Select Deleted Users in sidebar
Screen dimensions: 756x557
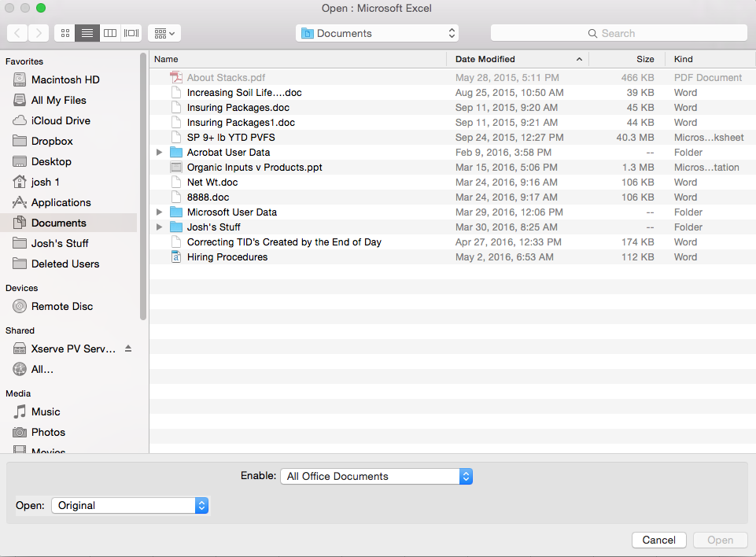[x=68, y=264]
